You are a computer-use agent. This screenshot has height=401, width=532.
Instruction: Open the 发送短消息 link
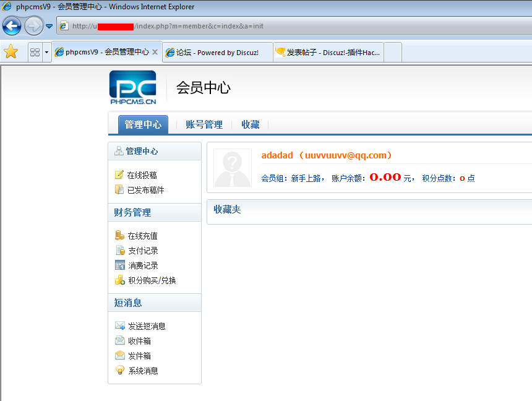click(x=147, y=326)
